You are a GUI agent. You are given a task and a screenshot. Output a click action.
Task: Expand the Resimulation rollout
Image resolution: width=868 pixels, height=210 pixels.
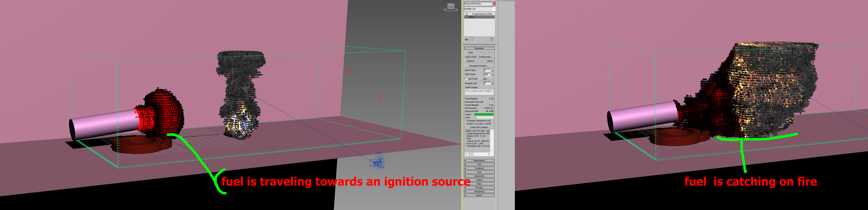479,160
